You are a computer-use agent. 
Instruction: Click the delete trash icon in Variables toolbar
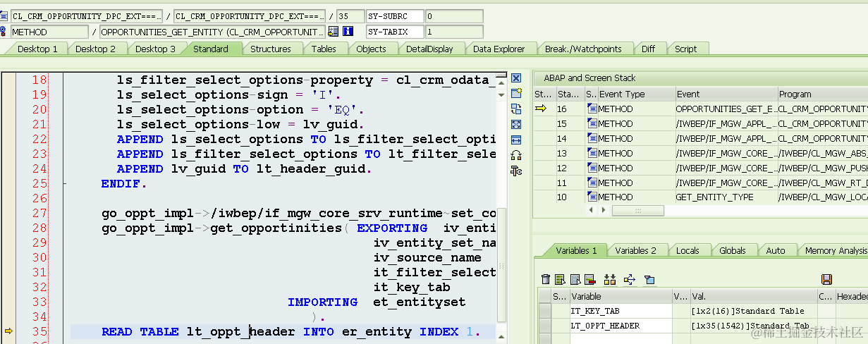click(546, 280)
